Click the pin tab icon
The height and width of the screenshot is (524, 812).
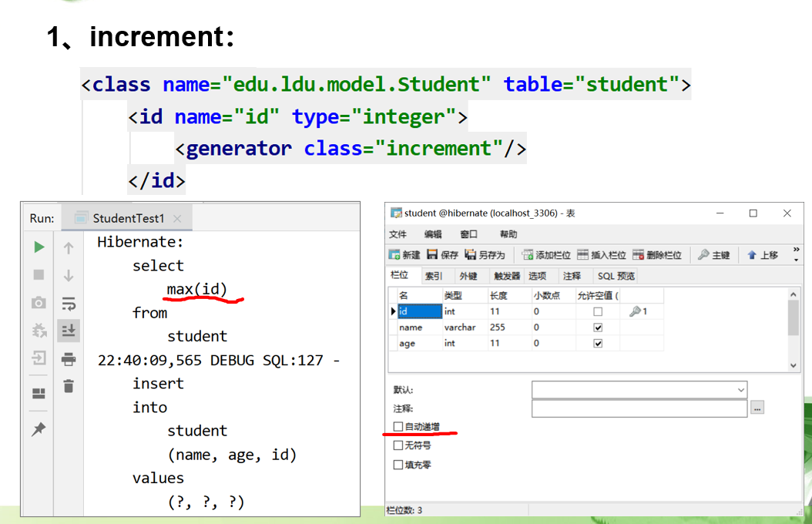point(39,429)
